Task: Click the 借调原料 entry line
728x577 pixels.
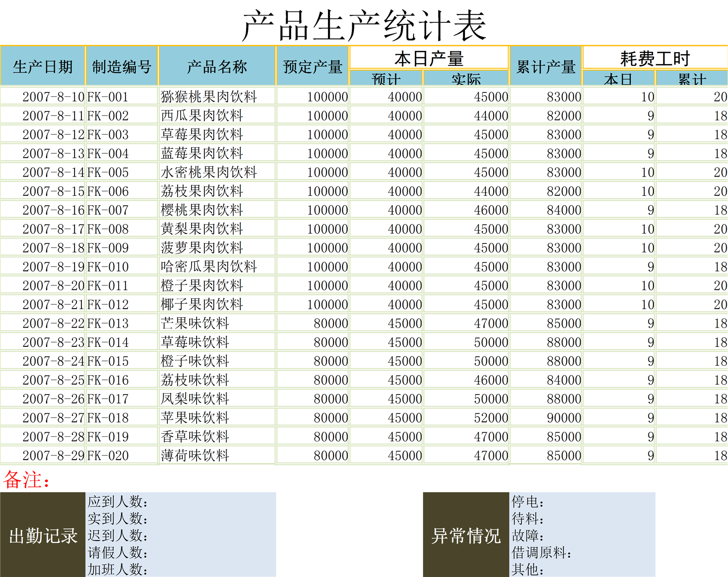Action: (541, 552)
